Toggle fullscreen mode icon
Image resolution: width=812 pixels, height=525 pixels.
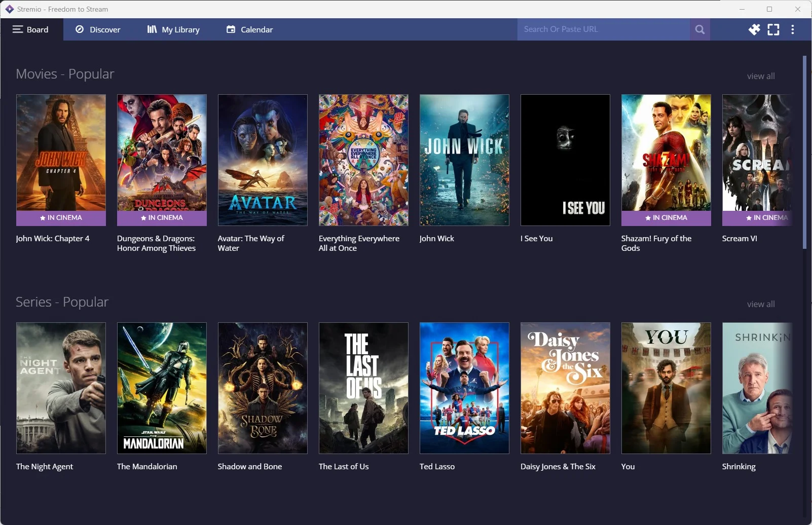pos(773,29)
